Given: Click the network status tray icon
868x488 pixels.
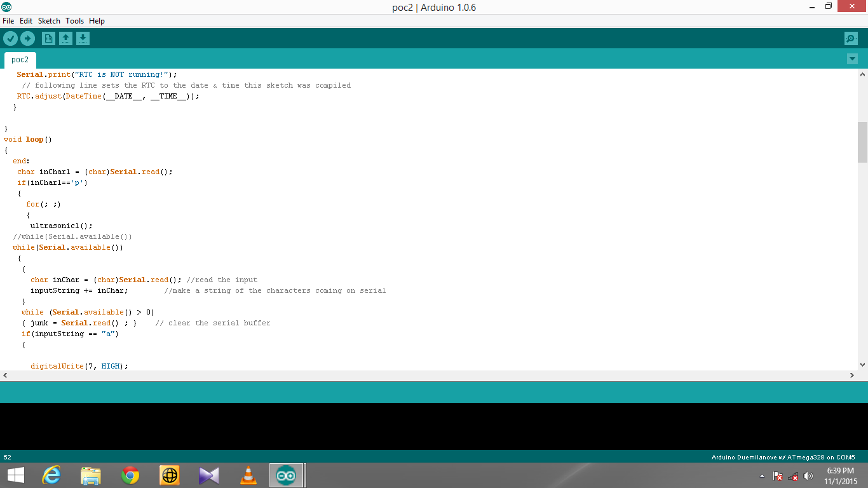Looking at the screenshot, I should click(x=793, y=476).
